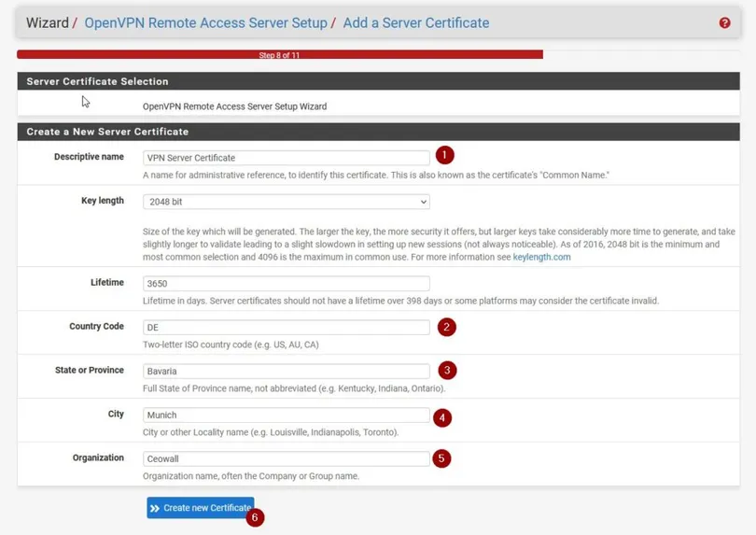This screenshot has height=535, width=756.
Task: Click the City field containing Munich
Action: (286, 415)
